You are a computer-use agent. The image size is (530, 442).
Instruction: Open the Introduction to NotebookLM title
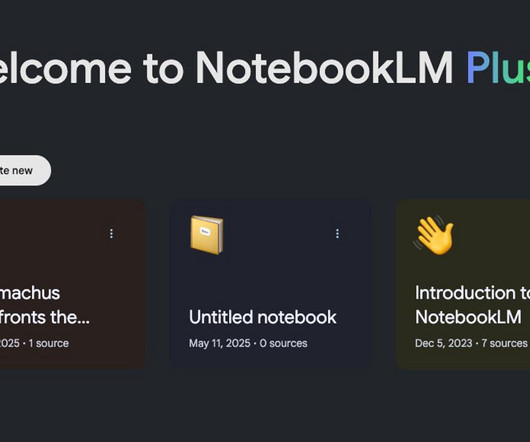pos(473,305)
